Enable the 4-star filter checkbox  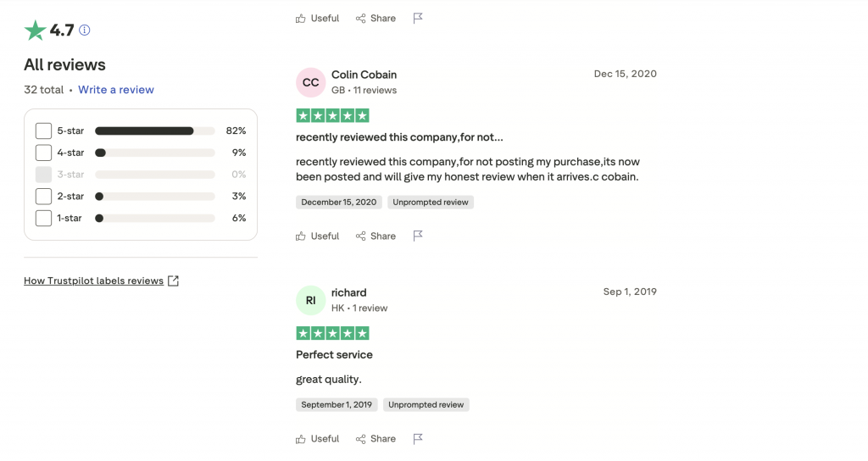pyautogui.click(x=43, y=153)
